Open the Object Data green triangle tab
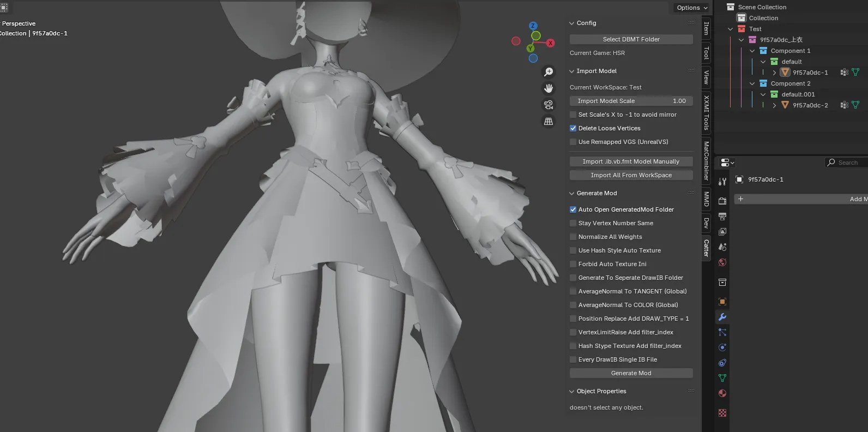Viewport: 868px width, 432px height. click(722, 378)
